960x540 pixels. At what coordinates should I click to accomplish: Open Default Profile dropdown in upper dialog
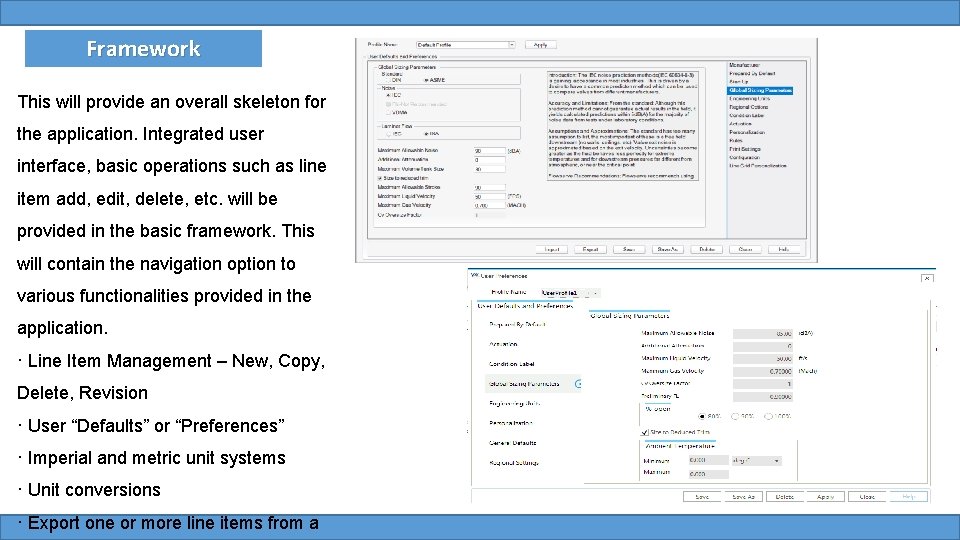pos(465,45)
